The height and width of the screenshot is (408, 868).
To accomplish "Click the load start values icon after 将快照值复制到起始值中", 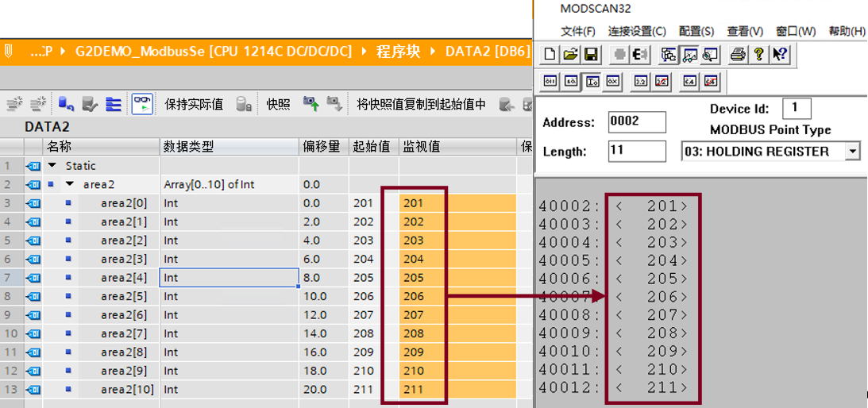I will click(x=505, y=103).
